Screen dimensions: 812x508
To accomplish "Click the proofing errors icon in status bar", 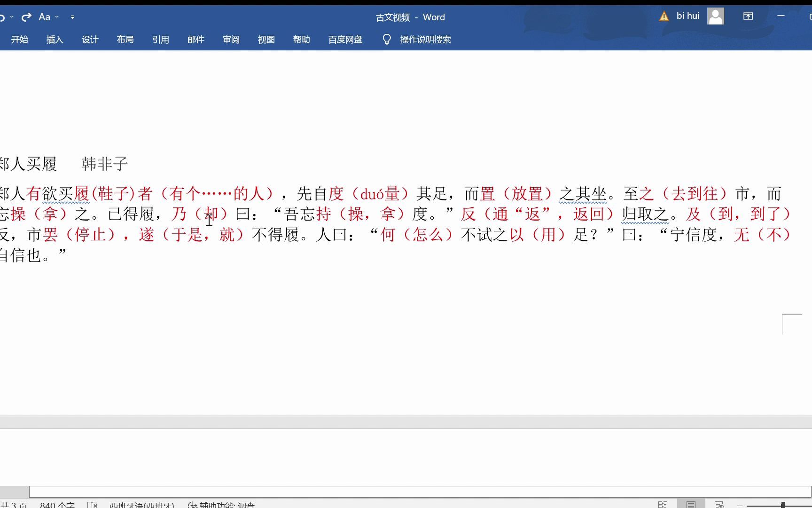I will pos(93,505).
